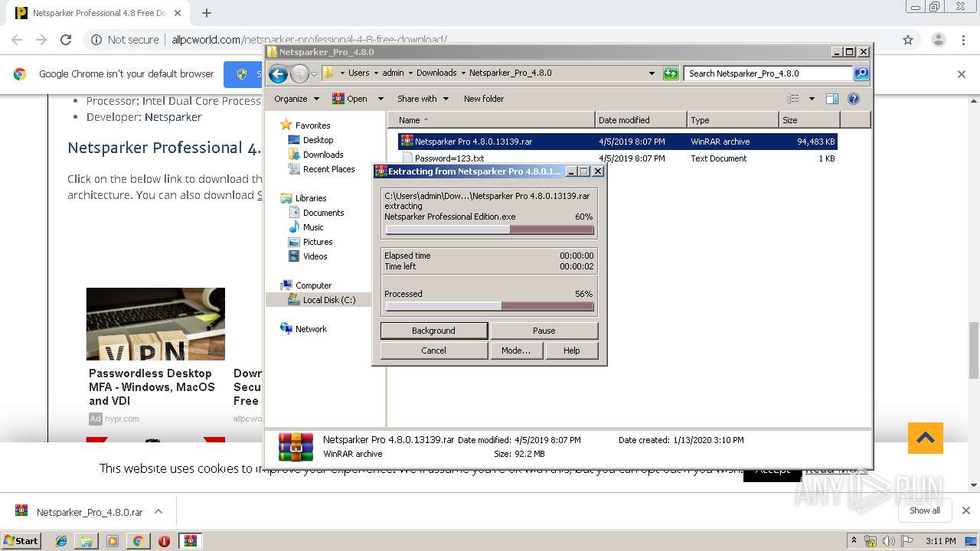Select Computer in navigation pane
The height and width of the screenshot is (551, 980).
(313, 285)
